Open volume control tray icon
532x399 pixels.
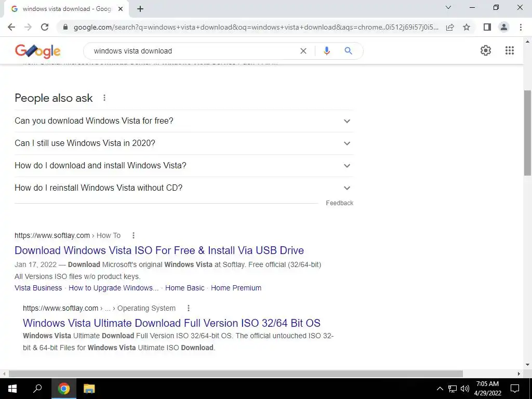465,389
